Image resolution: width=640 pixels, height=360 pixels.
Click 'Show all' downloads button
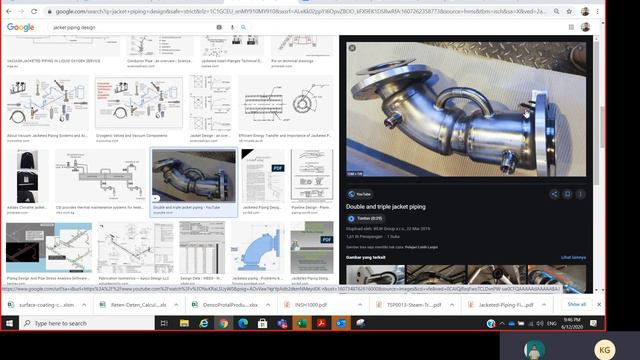click(x=576, y=304)
